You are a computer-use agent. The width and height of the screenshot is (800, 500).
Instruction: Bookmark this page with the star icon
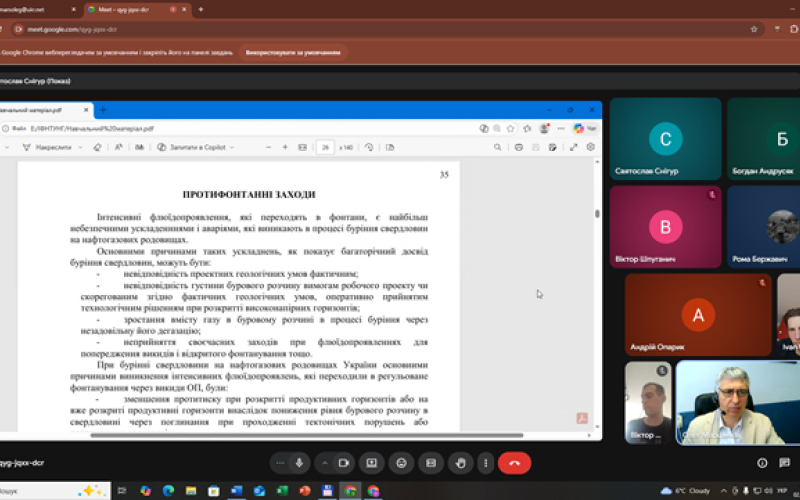pyautogui.click(x=754, y=29)
